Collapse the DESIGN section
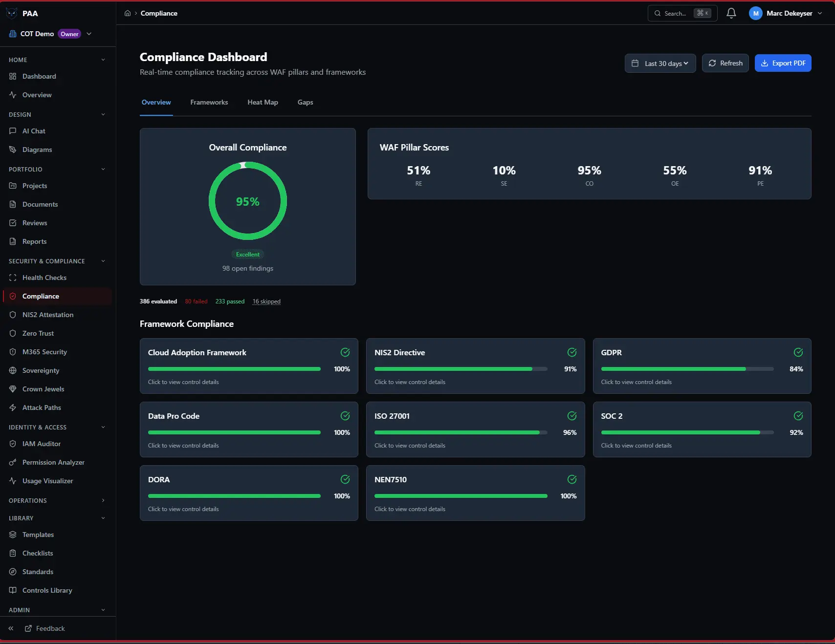Screen dimensions: 835x644 pyautogui.click(x=103, y=114)
